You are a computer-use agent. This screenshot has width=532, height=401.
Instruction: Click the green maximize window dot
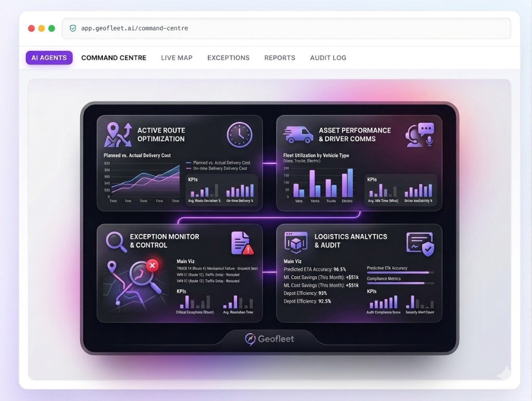pyautogui.click(x=51, y=28)
